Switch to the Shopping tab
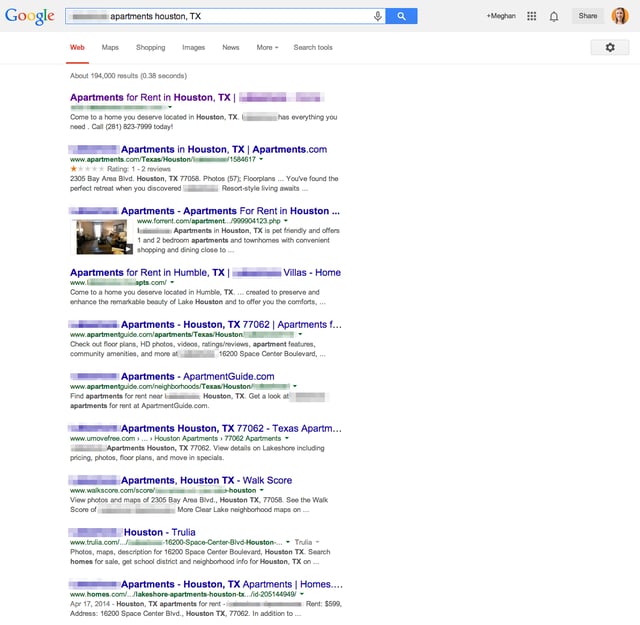 151,47
